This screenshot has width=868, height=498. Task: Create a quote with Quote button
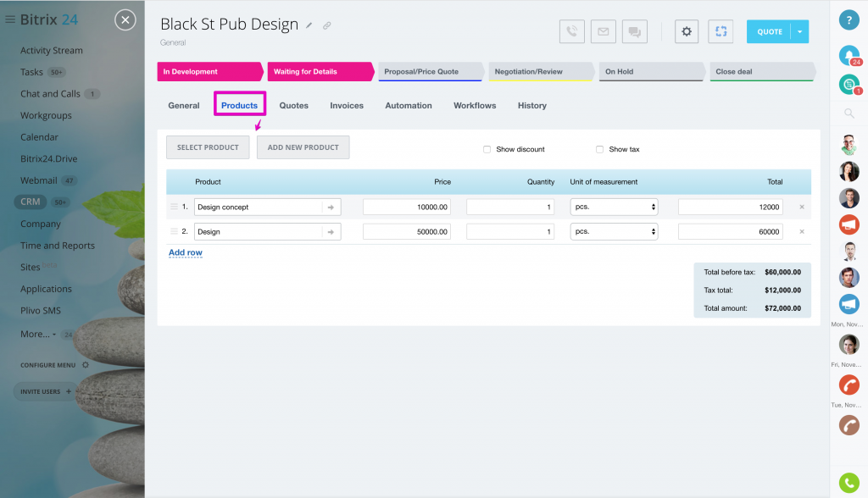pyautogui.click(x=769, y=31)
